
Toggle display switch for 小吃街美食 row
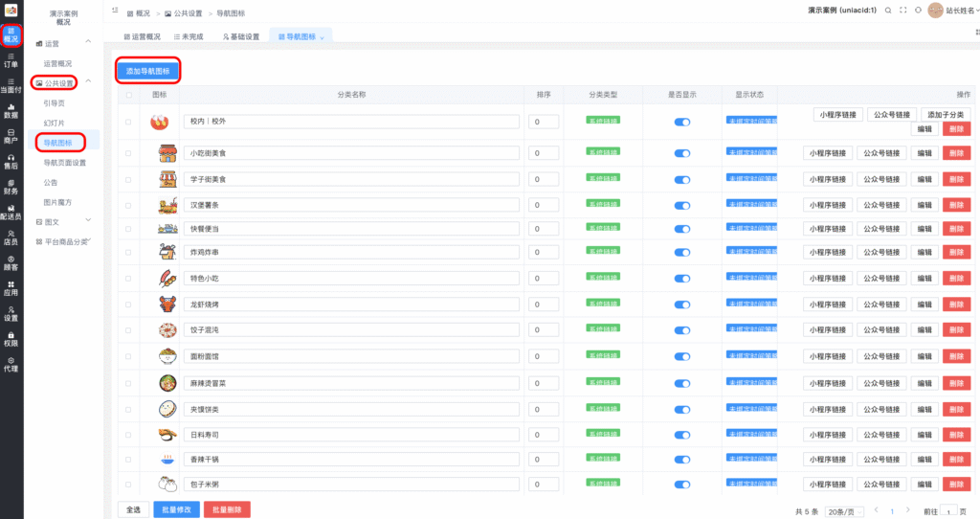pyautogui.click(x=682, y=153)
